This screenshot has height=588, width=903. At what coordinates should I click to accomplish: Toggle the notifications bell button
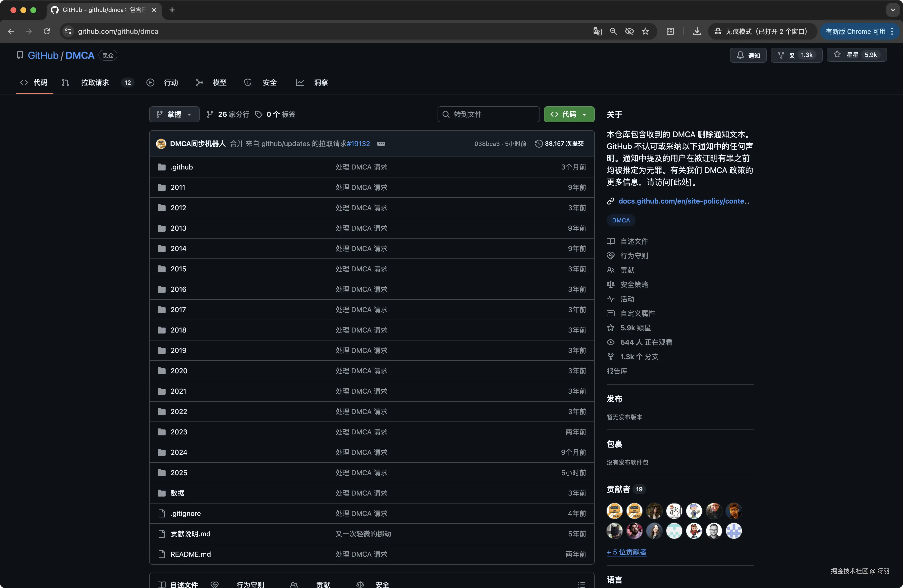748,55
